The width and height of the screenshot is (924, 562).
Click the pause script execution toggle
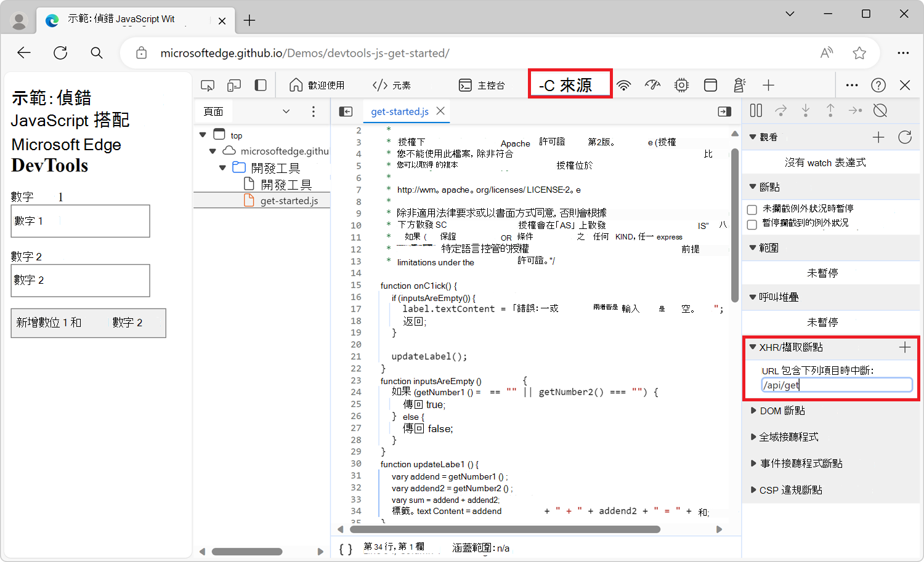pyautogui.click(x=756, y=110)
